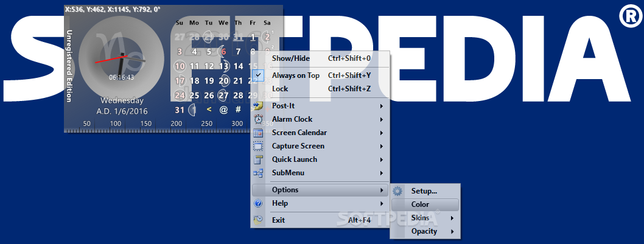Select day 3 in the Su column
The width and height of the screenshot is (644, 244).
click(x=180, y=52)
